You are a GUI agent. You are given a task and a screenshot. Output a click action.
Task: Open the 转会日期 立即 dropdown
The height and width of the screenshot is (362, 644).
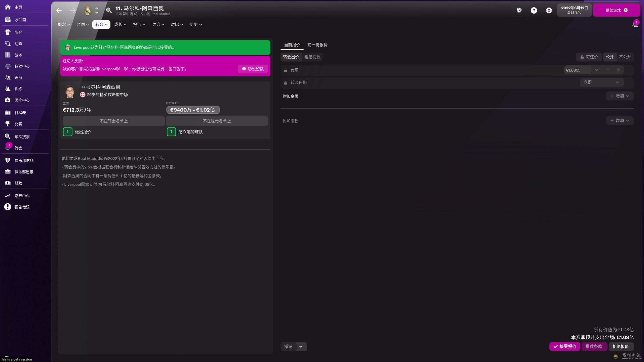[601, 82]
